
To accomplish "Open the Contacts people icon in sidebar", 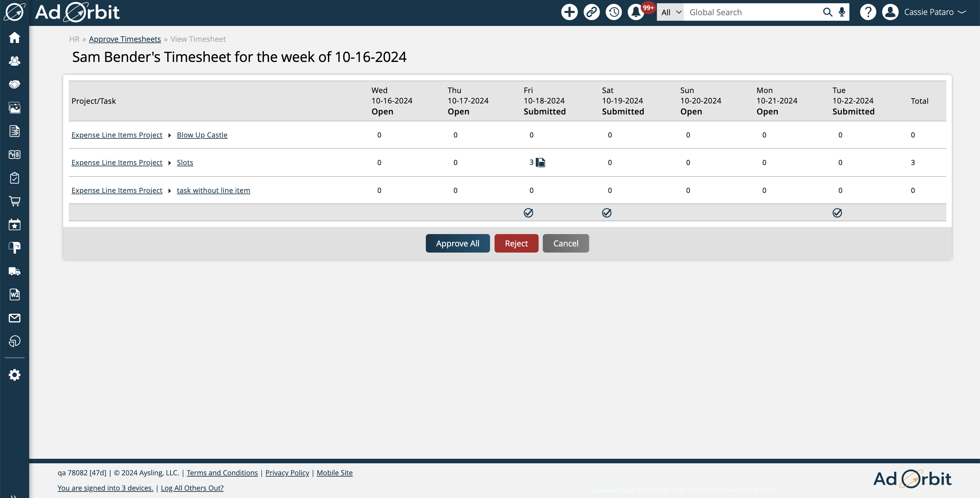I will point(15,61).
